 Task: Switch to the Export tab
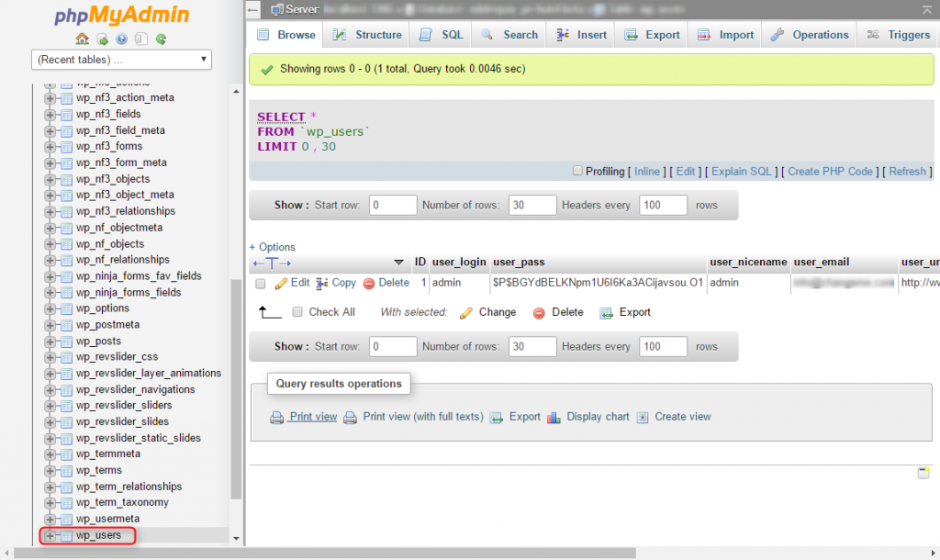[x=653, y=35]
